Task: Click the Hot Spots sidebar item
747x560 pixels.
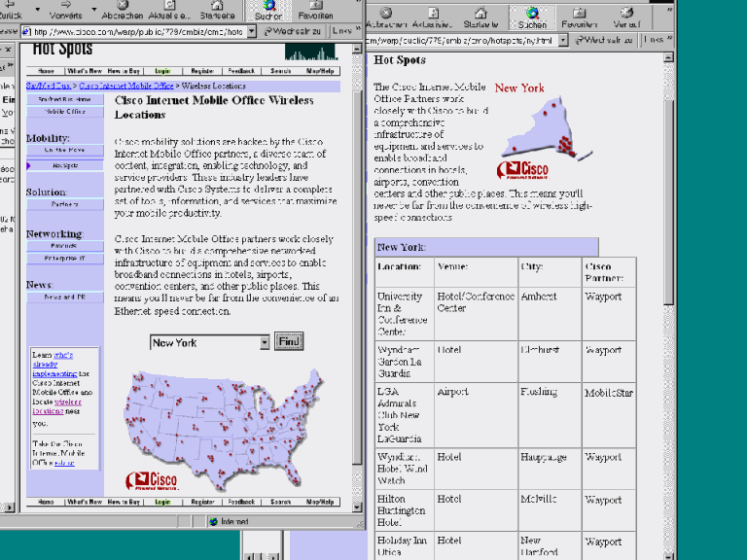Action: pos(65,165)
